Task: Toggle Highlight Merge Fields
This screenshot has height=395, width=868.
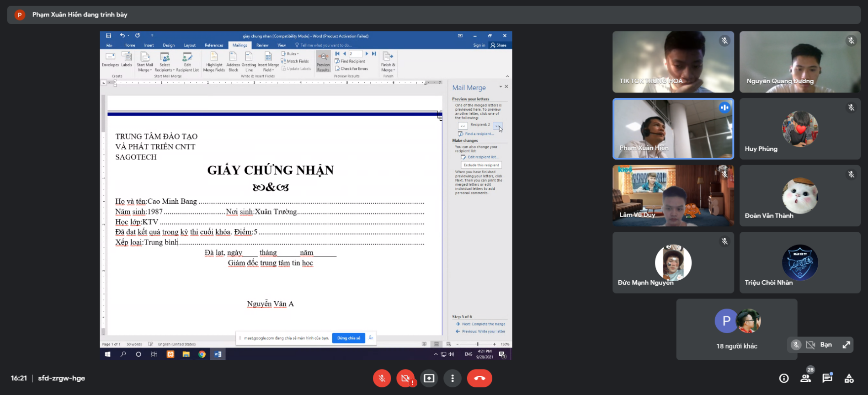Action: coord(214,62)
